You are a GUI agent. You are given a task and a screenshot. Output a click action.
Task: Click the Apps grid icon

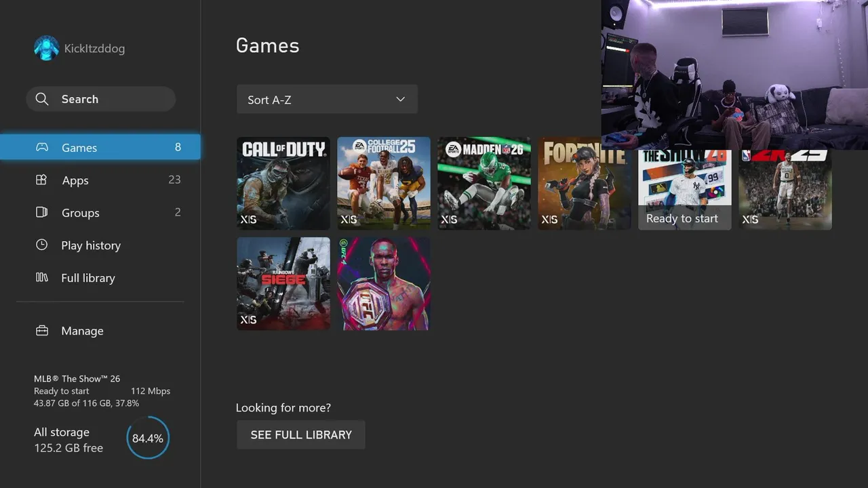pyautogui.click(x=41, y=180)
